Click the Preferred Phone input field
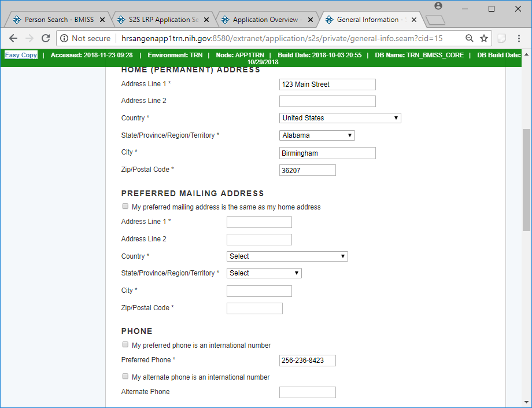 [x=307, y=361]
